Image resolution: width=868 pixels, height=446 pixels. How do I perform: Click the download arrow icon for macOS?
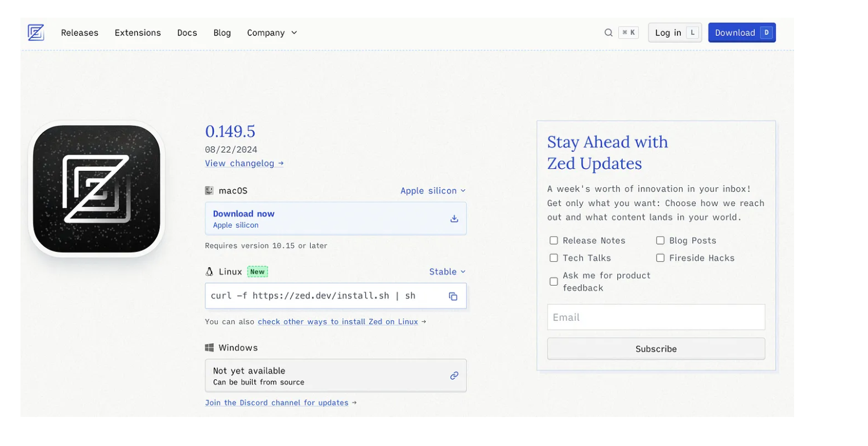pos(454,218)
